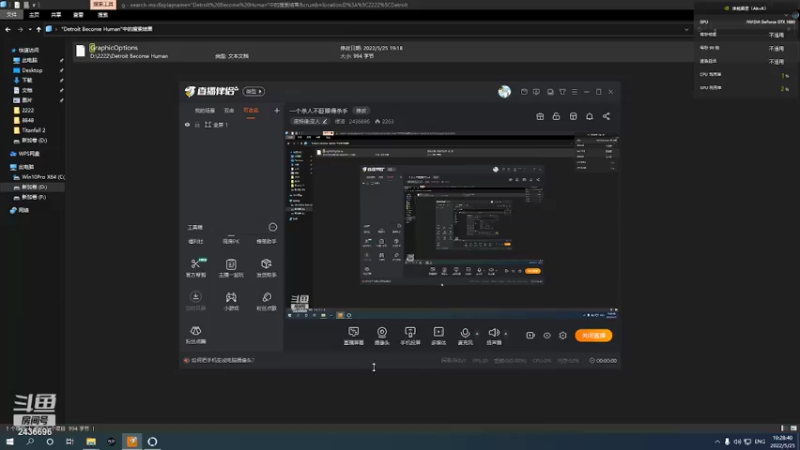800x450 pixels.
Task: Open the Titanfall 2 folder in sidebar
Action: (33, 130)
